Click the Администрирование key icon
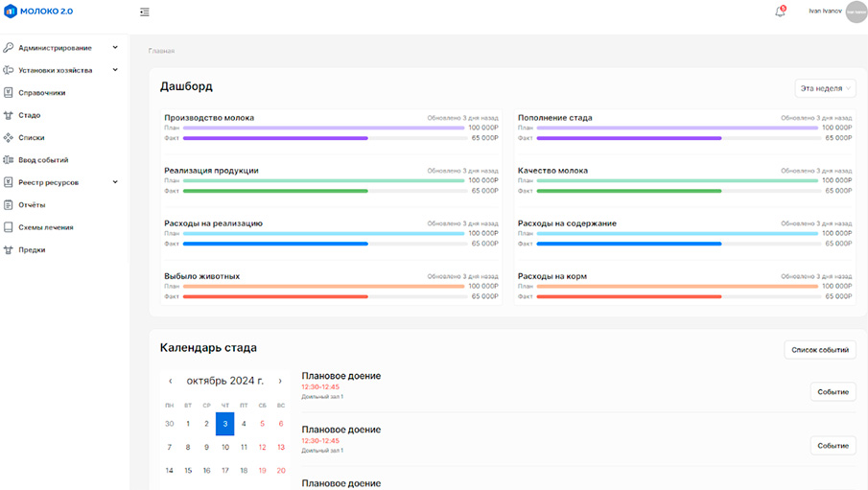 pos(9,48)
